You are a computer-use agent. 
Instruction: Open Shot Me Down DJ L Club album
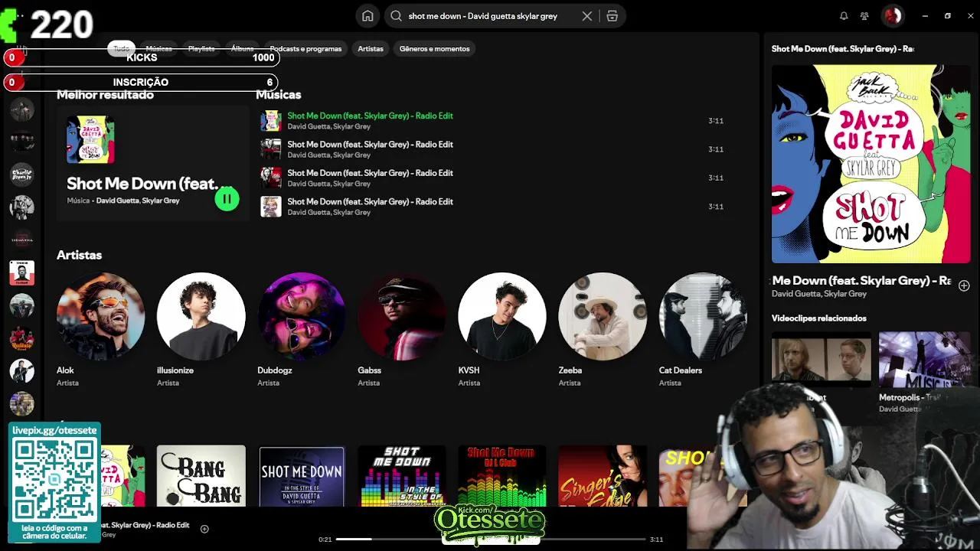pyautogui.click(x=502, y=476)
